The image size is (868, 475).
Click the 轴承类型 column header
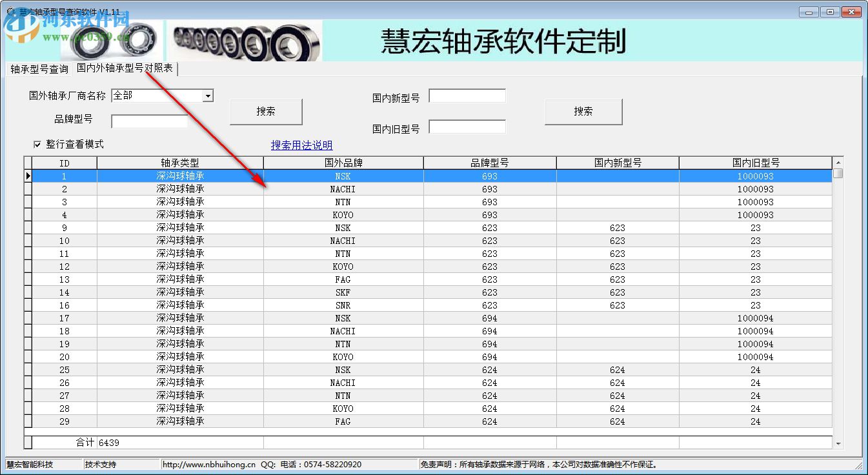tap(179, 163)
